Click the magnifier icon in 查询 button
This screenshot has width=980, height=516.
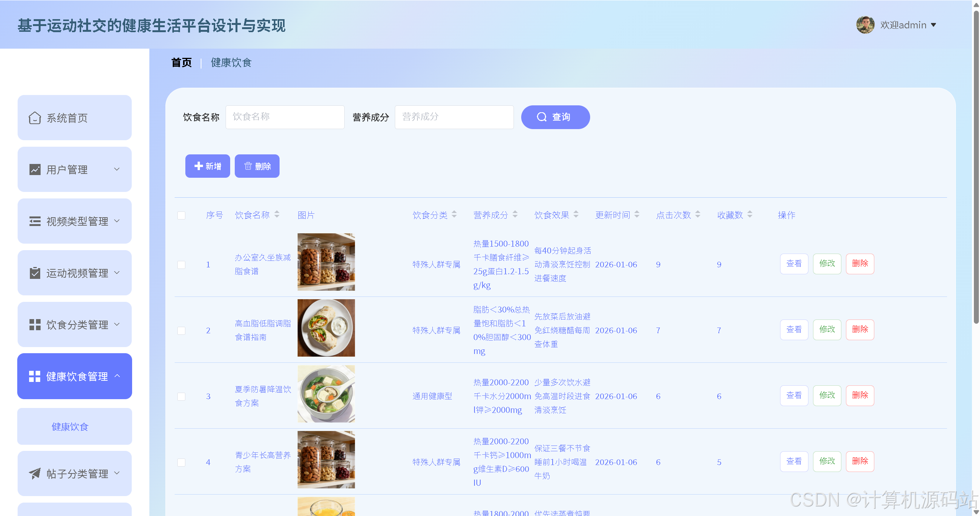[x=542, y=117]
